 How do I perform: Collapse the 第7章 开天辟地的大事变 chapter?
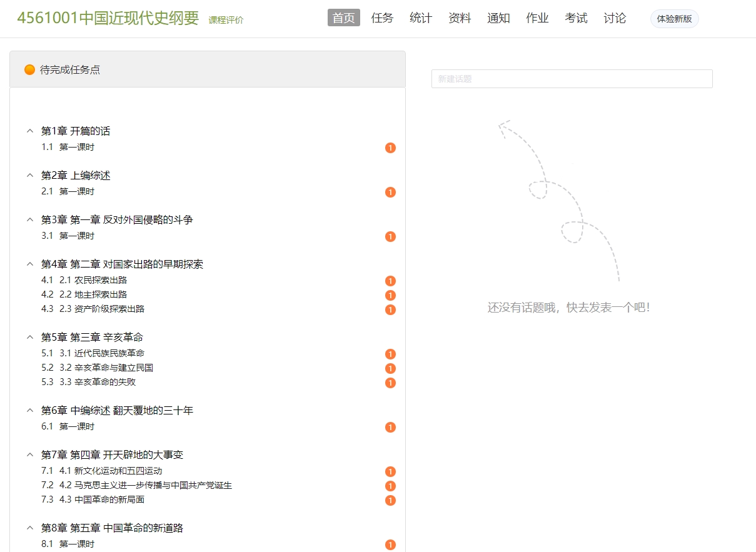[x=29, y=455]
